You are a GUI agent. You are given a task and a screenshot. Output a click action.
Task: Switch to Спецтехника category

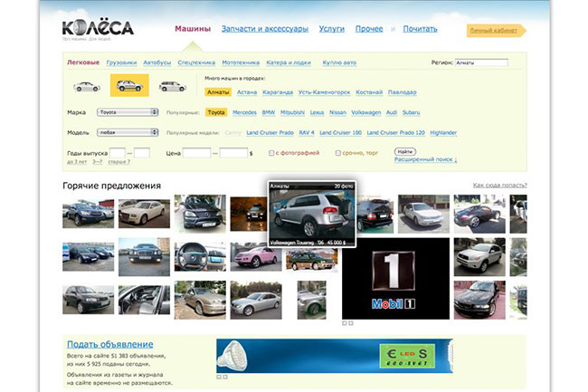coord(196,62)
